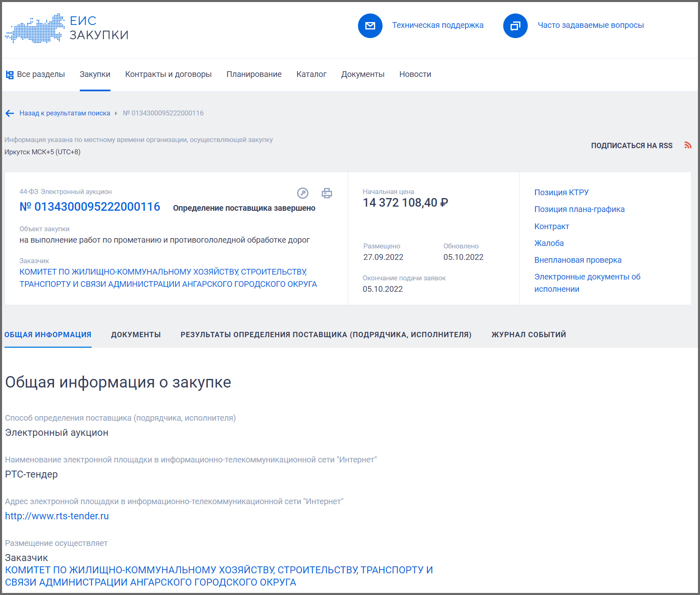Open the Каталог menu item
700x595 pixels.
click(x=311, y=74)
